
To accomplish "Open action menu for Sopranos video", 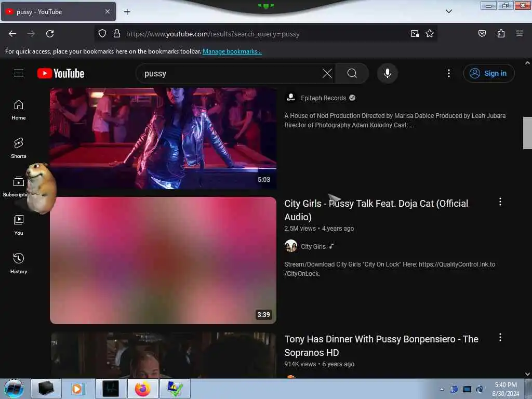I will pyautogui.click(x=500, y=337).
